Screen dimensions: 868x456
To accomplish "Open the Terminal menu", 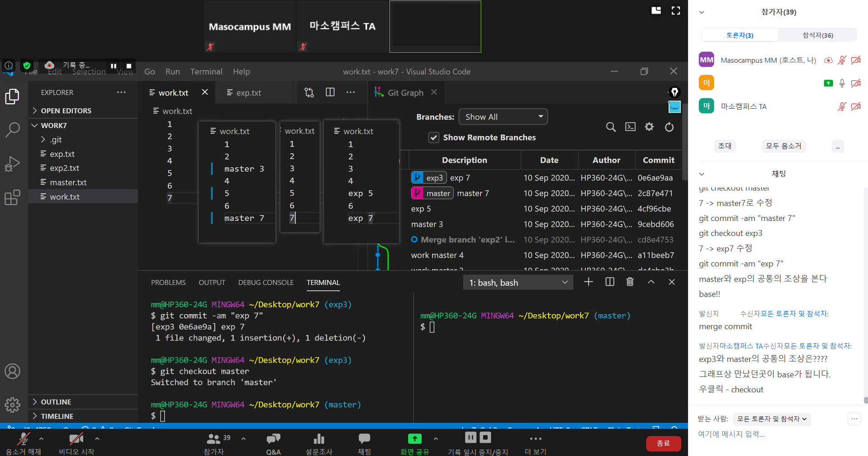I will (206, 72).
